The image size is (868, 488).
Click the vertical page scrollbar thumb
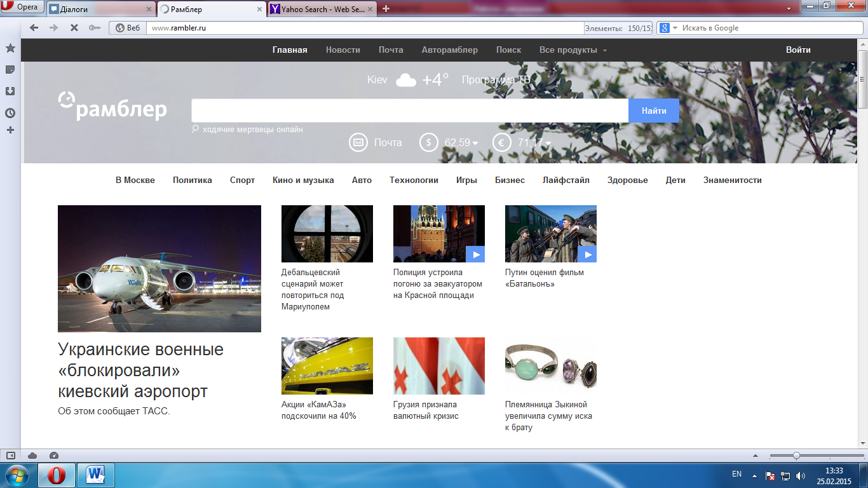862,79
